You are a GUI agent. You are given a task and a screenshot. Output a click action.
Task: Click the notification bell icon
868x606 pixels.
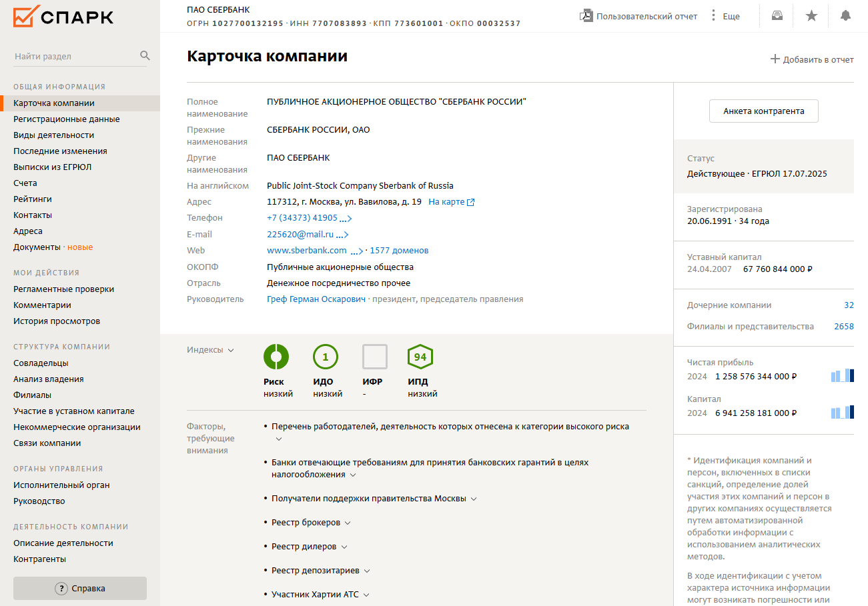(845, 16)
